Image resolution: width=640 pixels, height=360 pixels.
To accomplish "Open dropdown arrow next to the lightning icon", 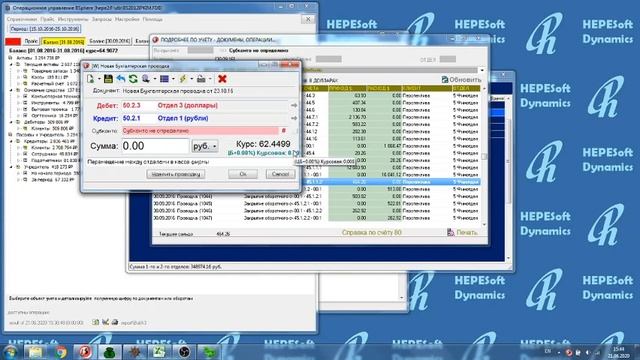I will tap(191, 79).
